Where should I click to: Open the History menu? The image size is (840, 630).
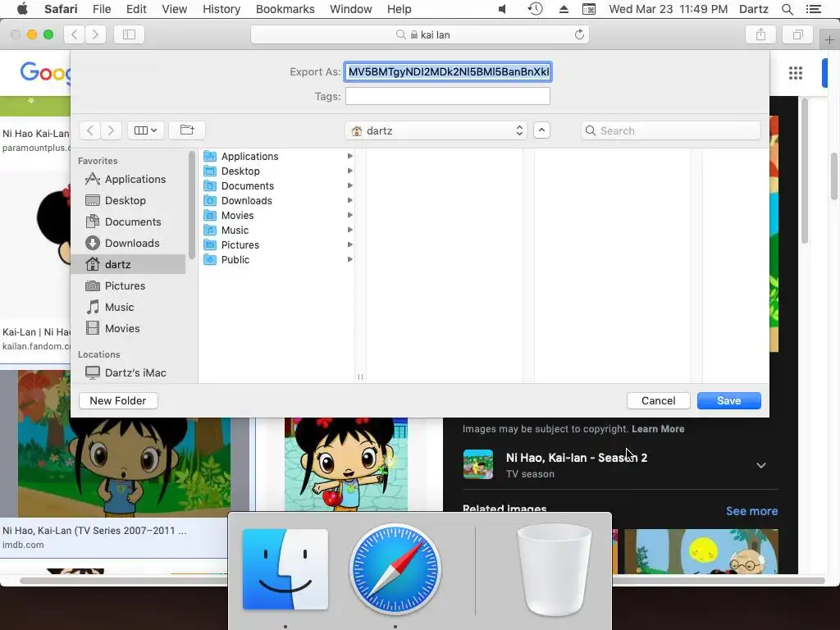221,9
